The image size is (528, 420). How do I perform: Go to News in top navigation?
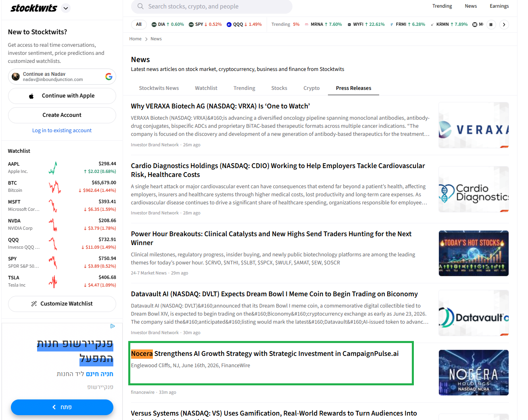pyautogui.click(x=471, y=6)
